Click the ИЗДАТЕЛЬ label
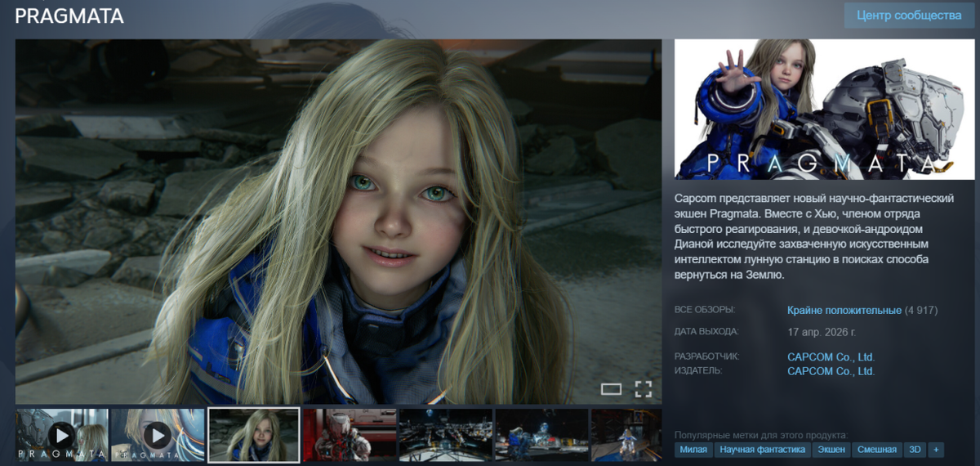 [x=698, y=371]
